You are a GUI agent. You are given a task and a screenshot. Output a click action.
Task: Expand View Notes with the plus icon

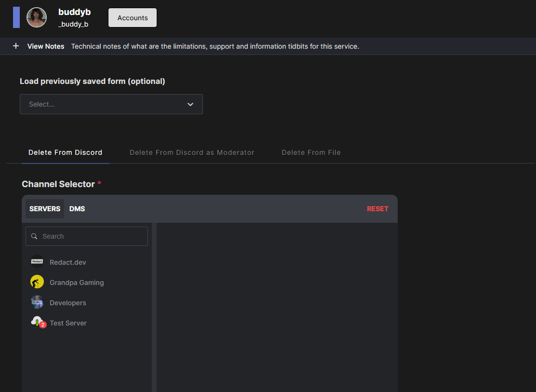tap(16, 46)
